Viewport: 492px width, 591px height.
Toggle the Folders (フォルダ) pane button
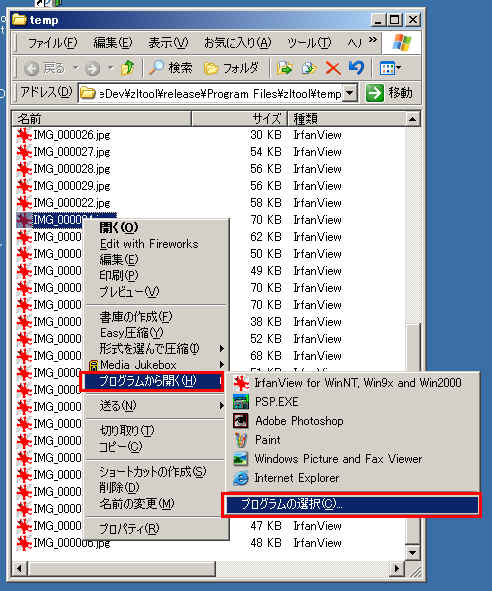click(231, 68)
